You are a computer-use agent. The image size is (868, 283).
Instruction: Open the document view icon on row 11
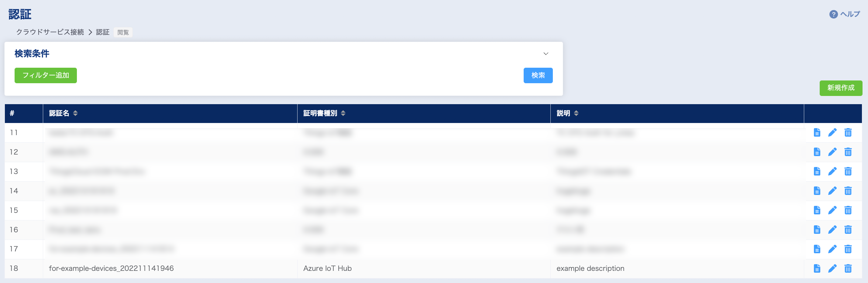(817, 133)
